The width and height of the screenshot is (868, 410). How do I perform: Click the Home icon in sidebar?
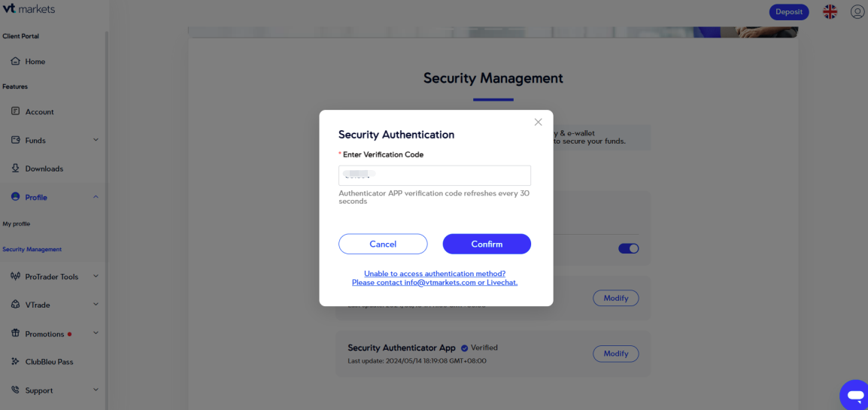click(15, 62)
